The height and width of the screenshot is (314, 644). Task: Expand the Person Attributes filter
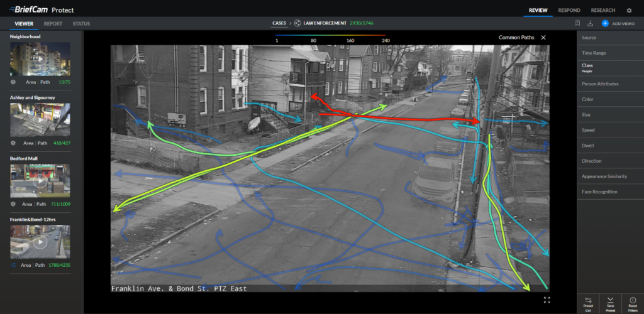[x=600, y=84]
